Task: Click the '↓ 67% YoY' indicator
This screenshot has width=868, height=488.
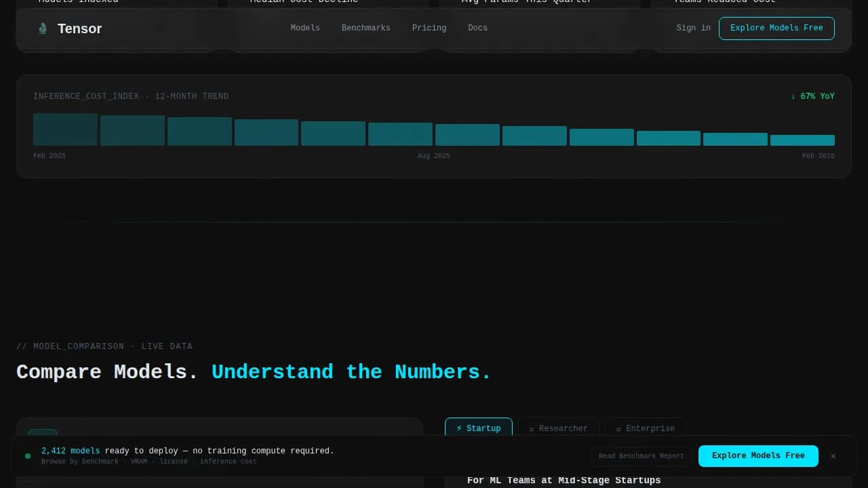Action: tap(812, 97)
